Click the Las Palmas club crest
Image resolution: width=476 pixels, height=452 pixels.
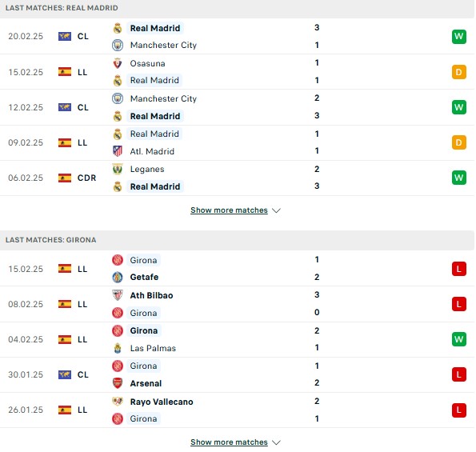(x=118, y=348)
